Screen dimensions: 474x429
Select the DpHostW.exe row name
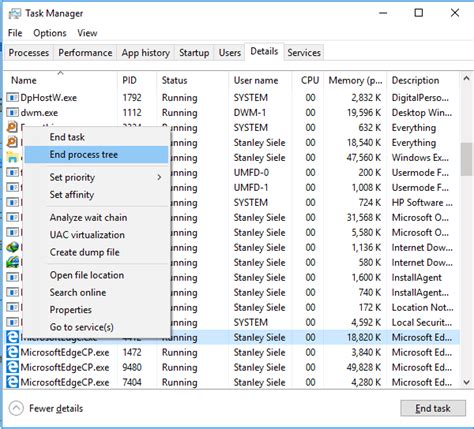point(49,98)
